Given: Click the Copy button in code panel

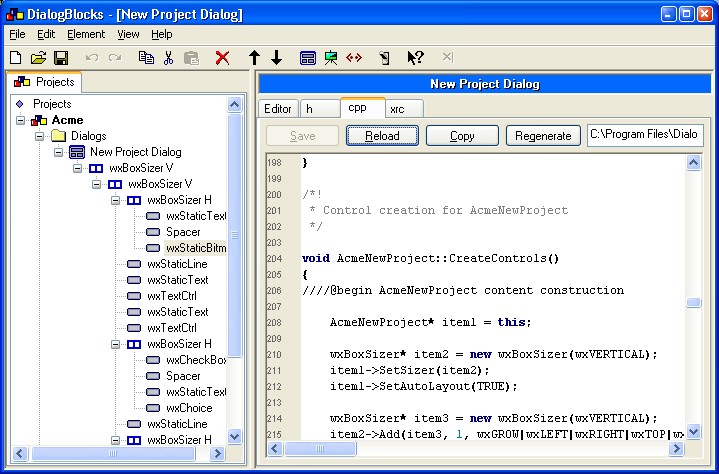Looking at the screenshot, I should click(x=462, y=136).
